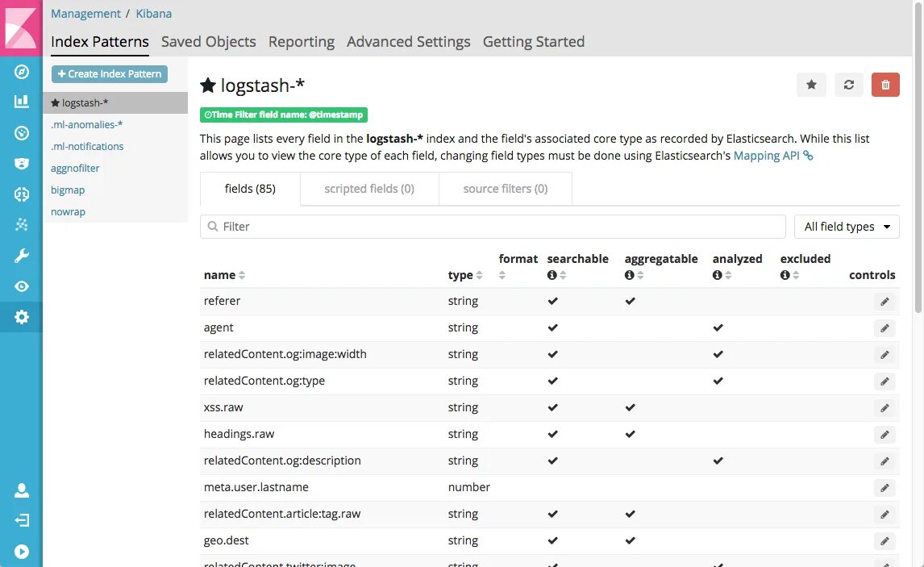This screenshot has height=567, width=924.
Task: Click the Create Index Pattern button
Action: 110,74
